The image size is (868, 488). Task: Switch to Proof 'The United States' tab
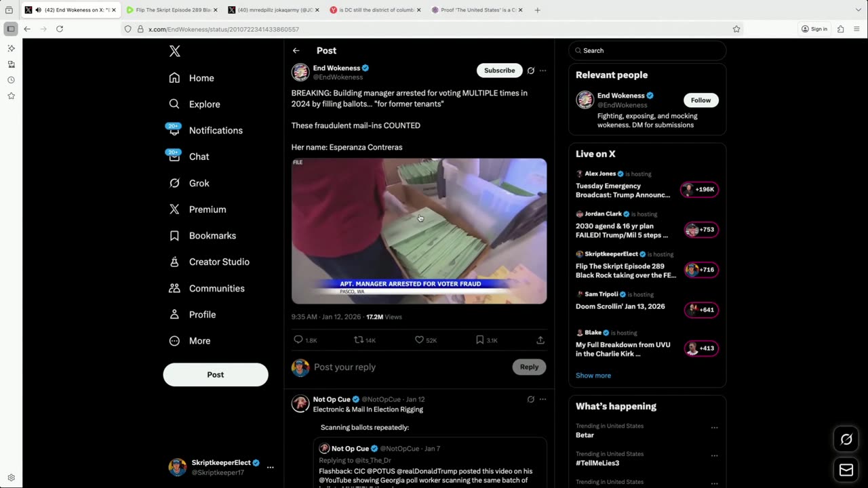[x=477, y=10]
